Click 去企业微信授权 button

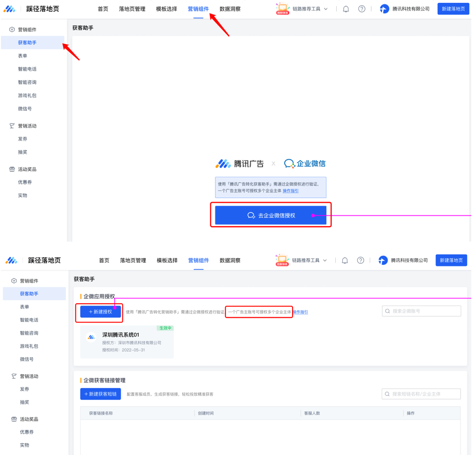270,215
